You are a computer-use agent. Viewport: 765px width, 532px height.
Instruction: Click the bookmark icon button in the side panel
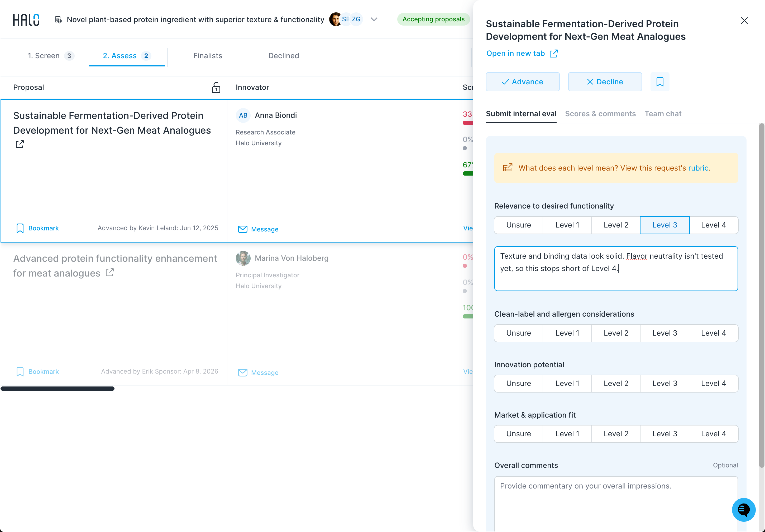coord(660,81)
